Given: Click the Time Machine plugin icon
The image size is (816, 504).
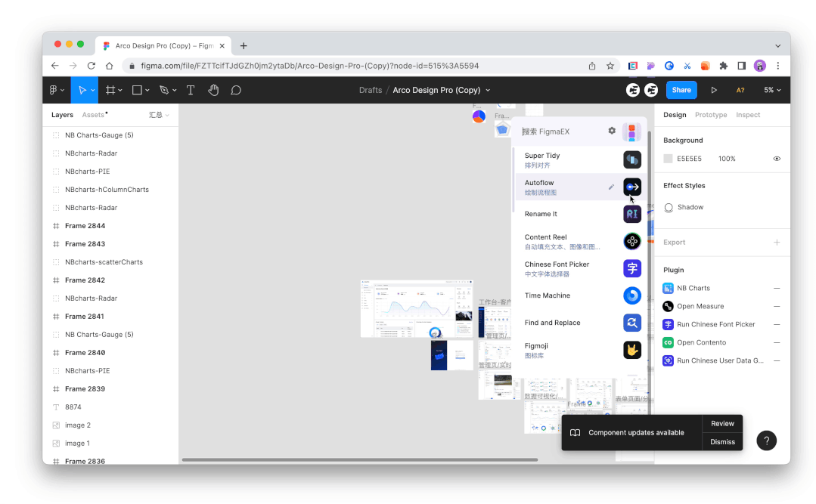Looking at the screenshot, I should click(x=632, y=295).
